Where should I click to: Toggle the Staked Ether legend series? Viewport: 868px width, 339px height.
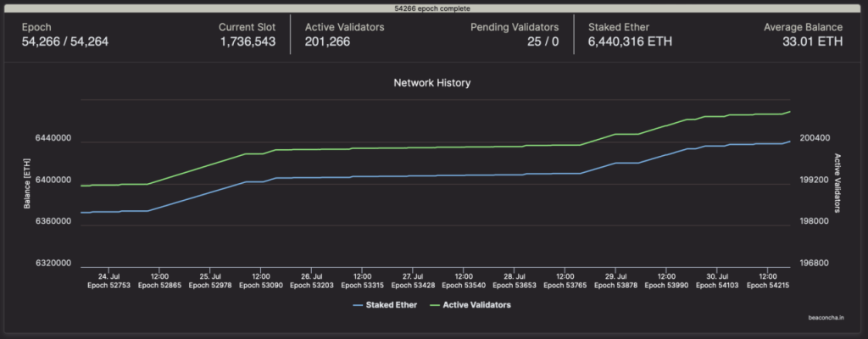coord(392,304)
